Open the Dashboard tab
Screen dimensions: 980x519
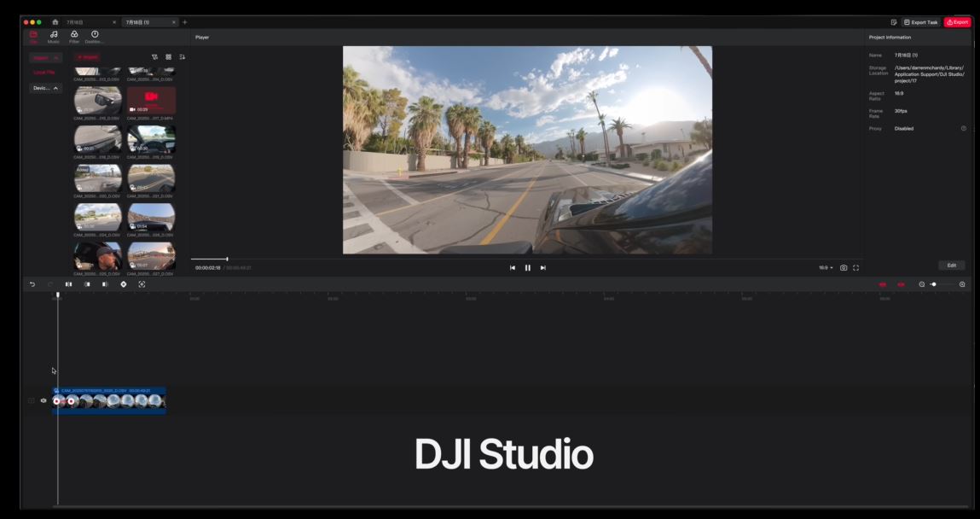click(95, 37)
